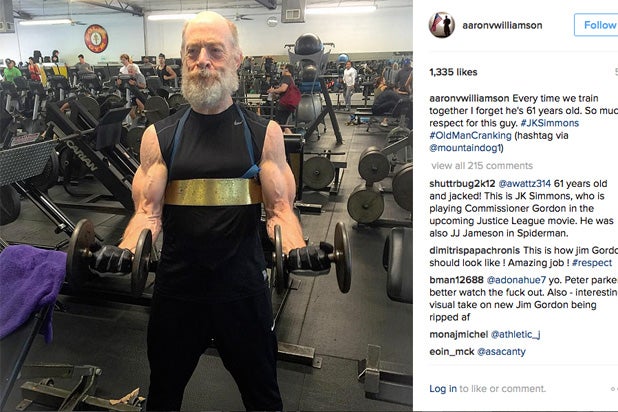Open dimitrispapachronis commenter profile
618x412 pixels.
click(475, 250)
